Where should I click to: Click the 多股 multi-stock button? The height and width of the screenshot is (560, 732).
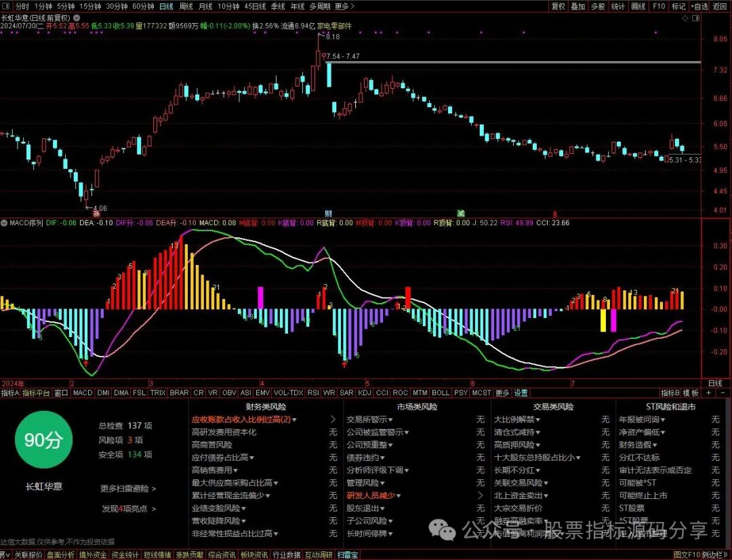coord(598,6)
